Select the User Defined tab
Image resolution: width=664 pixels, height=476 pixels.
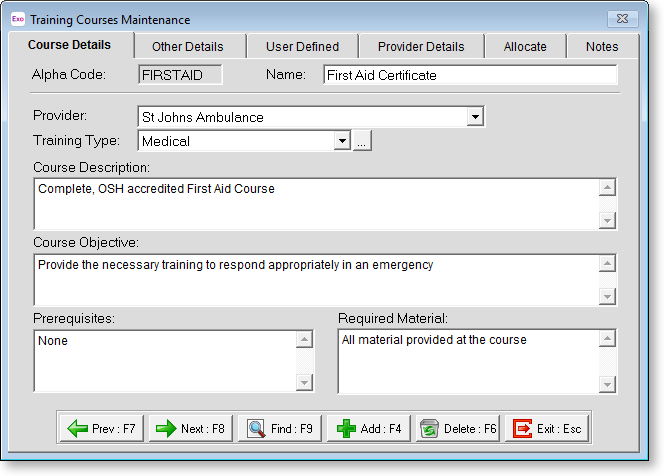(302, 47)
